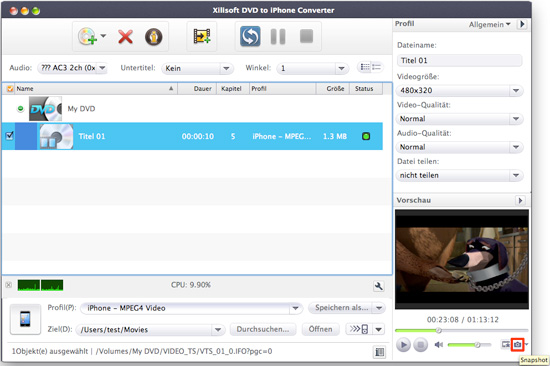Screen dimensions: 550x366
Task: Uncheck the Titel 01 checkbox
Action: (10, 136)
